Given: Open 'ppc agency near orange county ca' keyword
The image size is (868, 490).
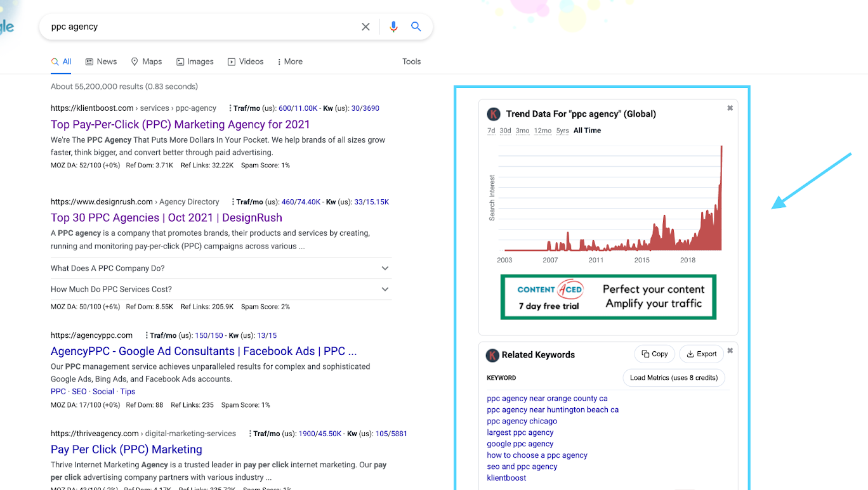Looking at the screenshot, I should 547,399.
